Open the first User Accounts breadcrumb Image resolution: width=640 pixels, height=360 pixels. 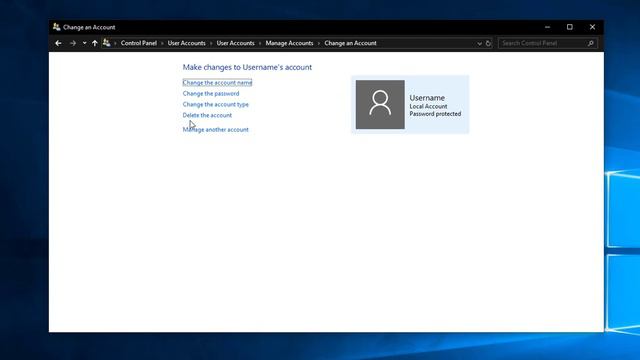click(187, 43)
